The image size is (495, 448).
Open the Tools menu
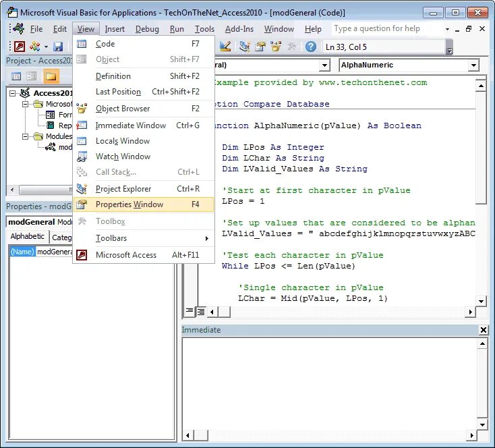point(204,29)
